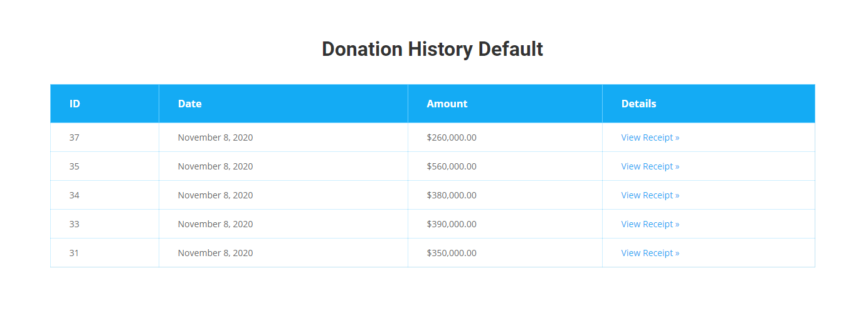Image resolution: width=868 pixels, height=317 pixels.
Task: Select donation ID 37 cell
Action: point(74,137)
